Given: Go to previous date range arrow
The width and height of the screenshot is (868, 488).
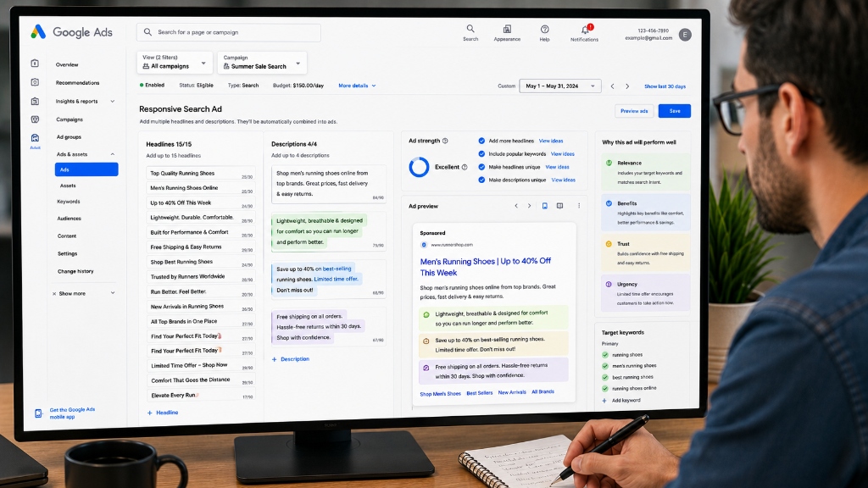Looking at the screenshot, I should click(x=612, y=86).
